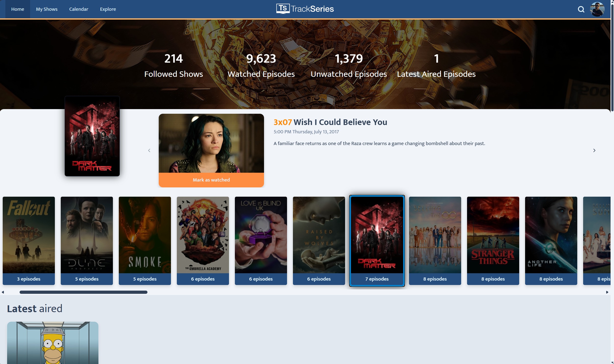Go to next episode with right chevron
The width and height of the screenshot is (614, 364).
(594, 150)
